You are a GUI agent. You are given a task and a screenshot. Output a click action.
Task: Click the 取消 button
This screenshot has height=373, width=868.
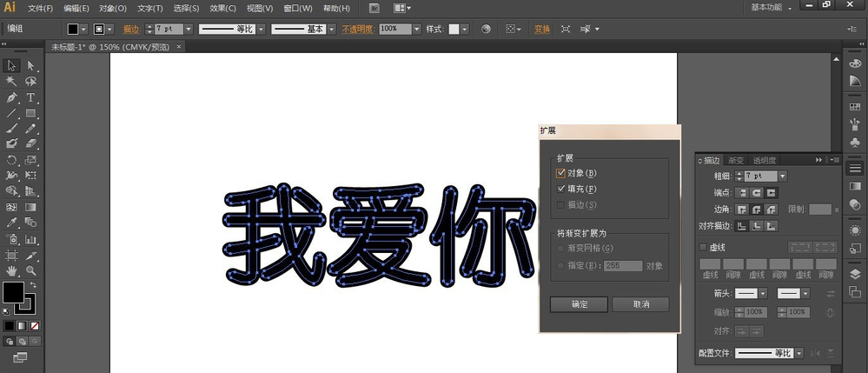click(640, 304)
